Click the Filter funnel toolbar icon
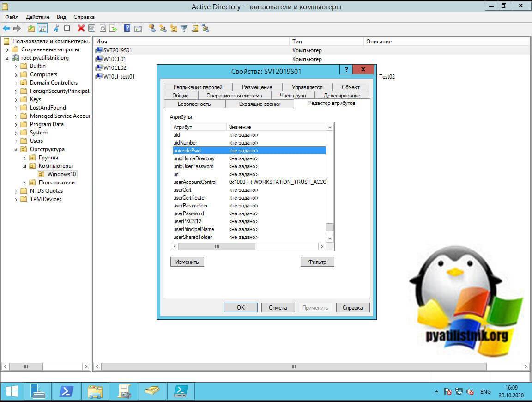 (184, 29)
